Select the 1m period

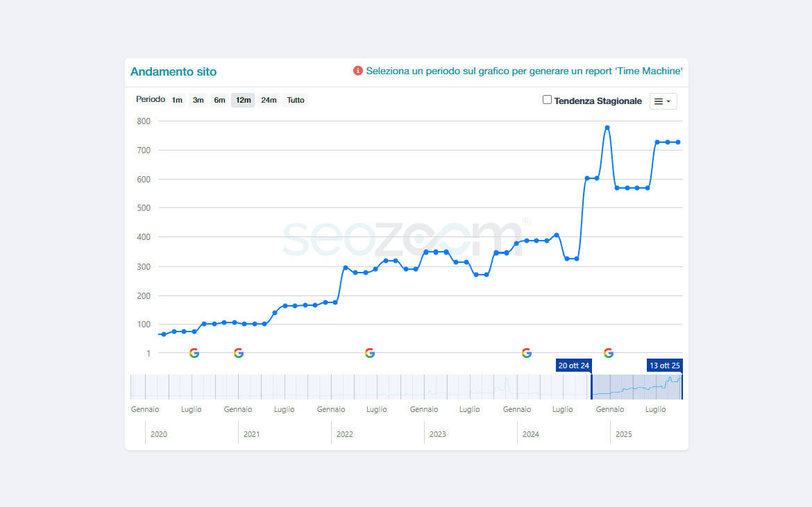click(177, 101)
